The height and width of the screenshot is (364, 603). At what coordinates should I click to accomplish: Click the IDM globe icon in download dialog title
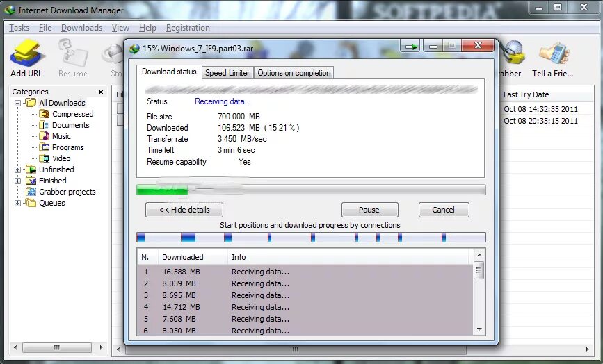tap(134, 49)
